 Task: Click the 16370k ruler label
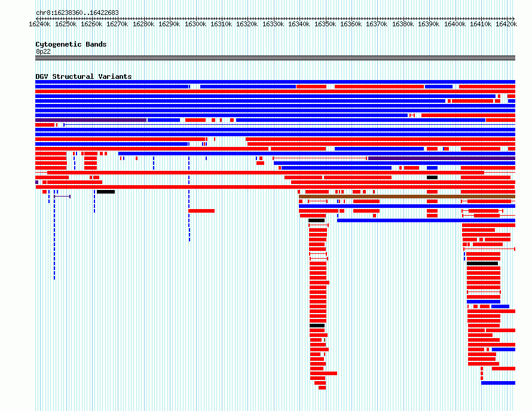tap(377, 24)
